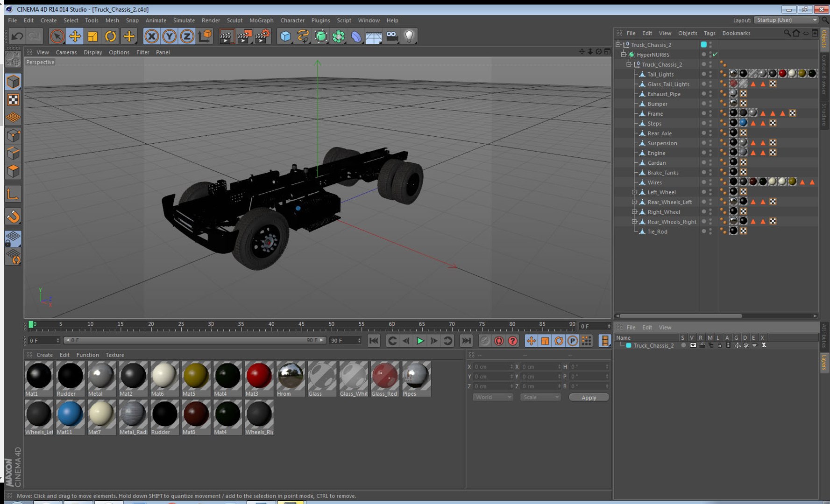Jump to the end of animation
Viewport: 830px width, 504px height.
tap(466, 341)
